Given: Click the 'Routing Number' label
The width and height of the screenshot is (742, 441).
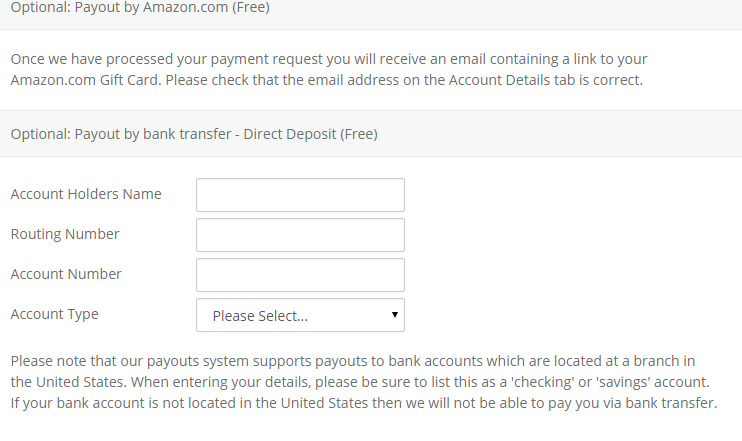Looking at the screenshot, I should point(65,234).
